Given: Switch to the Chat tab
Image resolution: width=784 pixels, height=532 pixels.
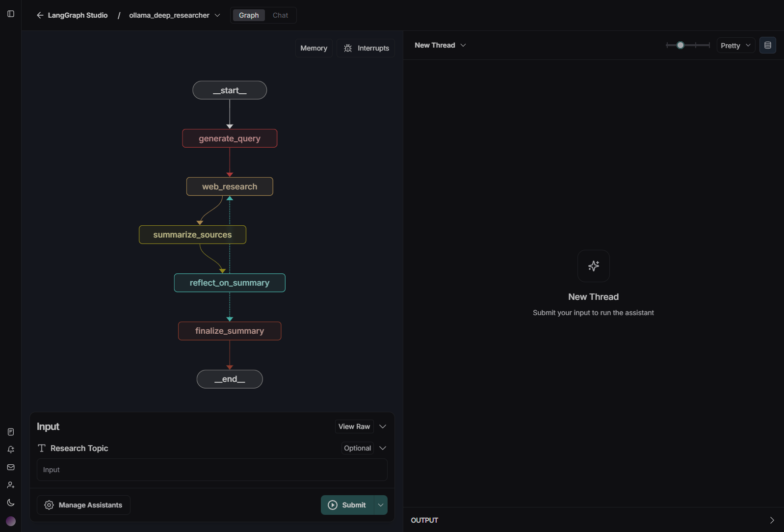Looking at the screenshot, I should click(280, 15).
